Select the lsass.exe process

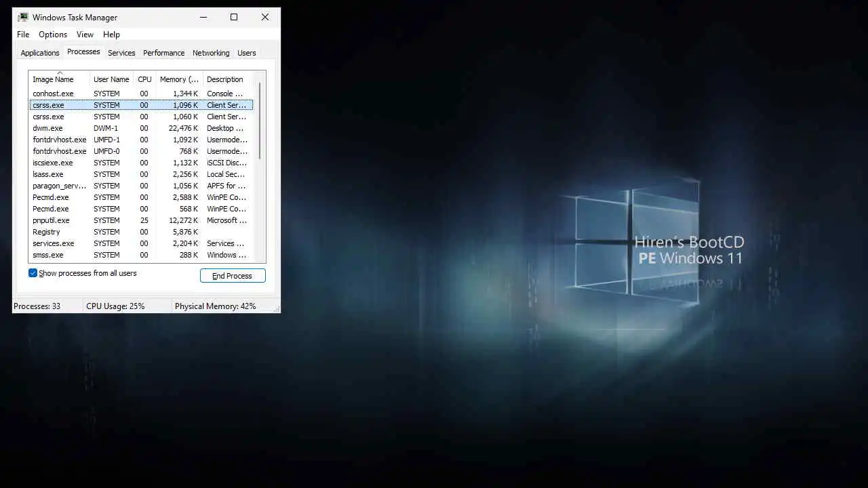click(141, 174)
